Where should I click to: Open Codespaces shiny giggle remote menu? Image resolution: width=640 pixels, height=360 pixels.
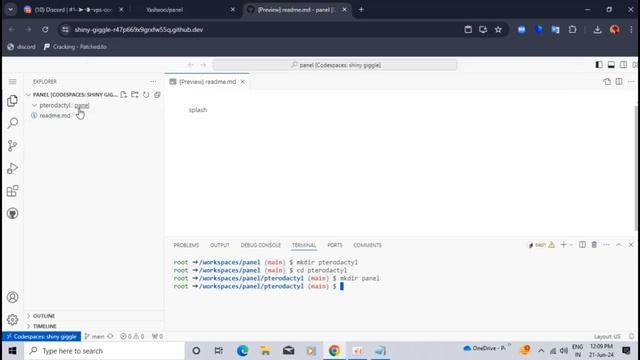tap(42, 336)
